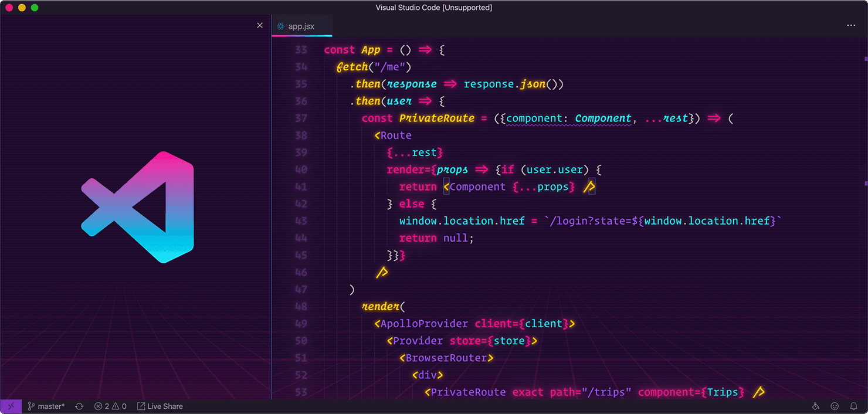Open More Actions via the ellipsis menu
Screen dimensions: 868x414
(851, 25)
